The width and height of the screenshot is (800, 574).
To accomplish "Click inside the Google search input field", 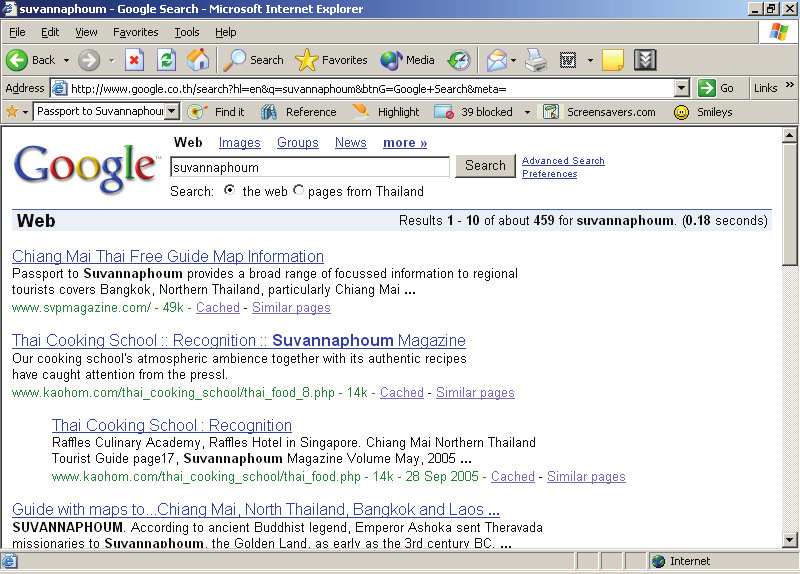I will [310, 167].
